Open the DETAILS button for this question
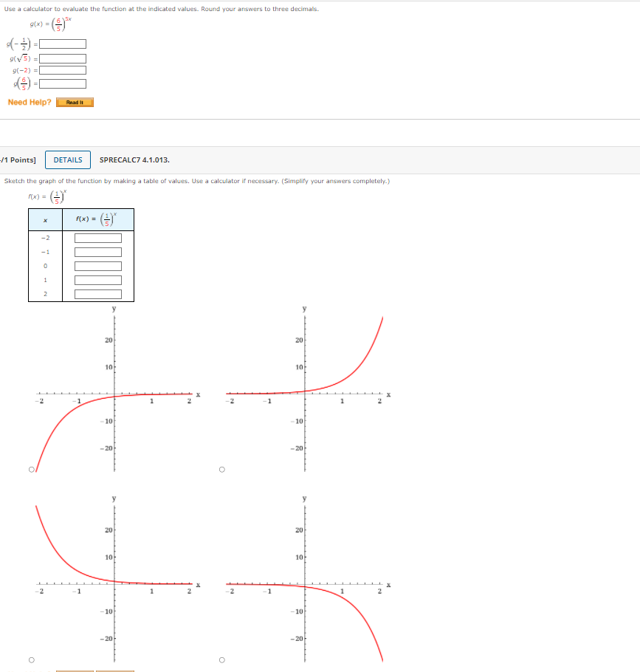This screenshot has width=640, height=672. pyautogui.click(x=68, y=160)
